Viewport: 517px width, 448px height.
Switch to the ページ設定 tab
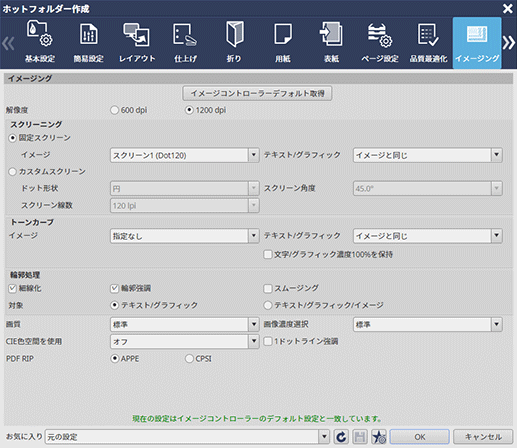pos(380,42)
